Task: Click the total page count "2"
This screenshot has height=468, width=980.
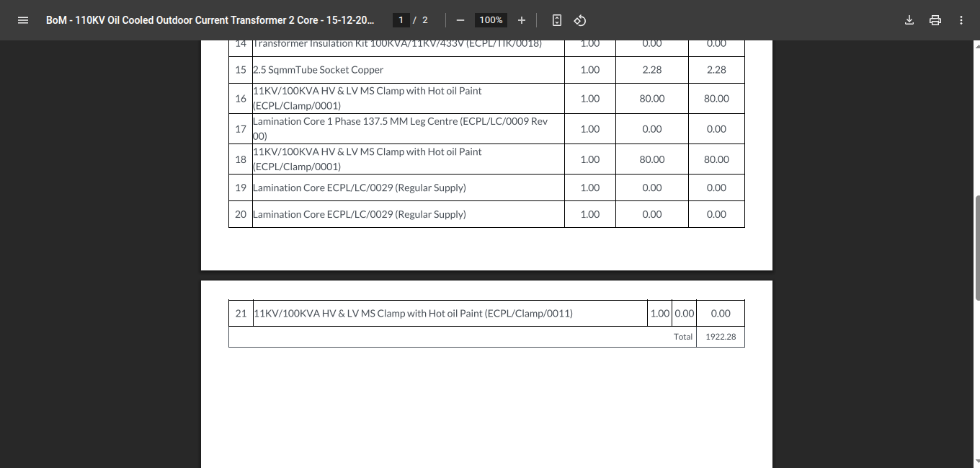Action: [x=425, y=20]
